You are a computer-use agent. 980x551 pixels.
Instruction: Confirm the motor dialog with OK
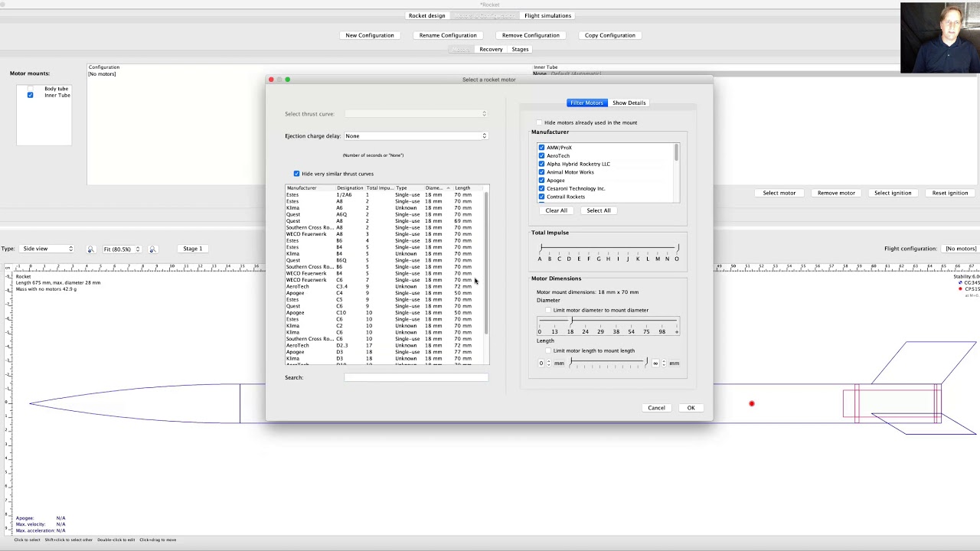(691, 408)
